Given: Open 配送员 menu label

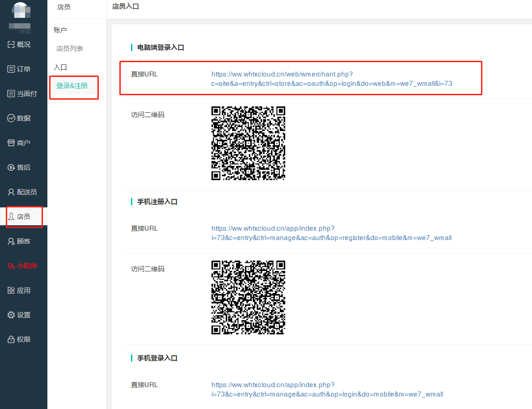Looking at the screenshot, I should (27, 192).
